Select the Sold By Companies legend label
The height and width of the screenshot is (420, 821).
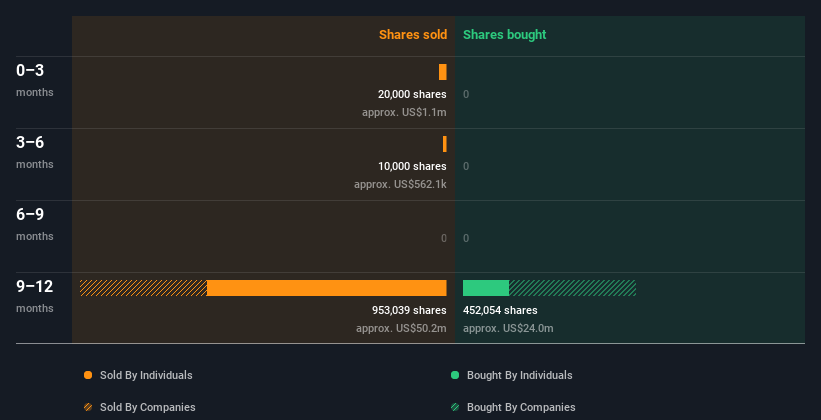coord(148,407)
